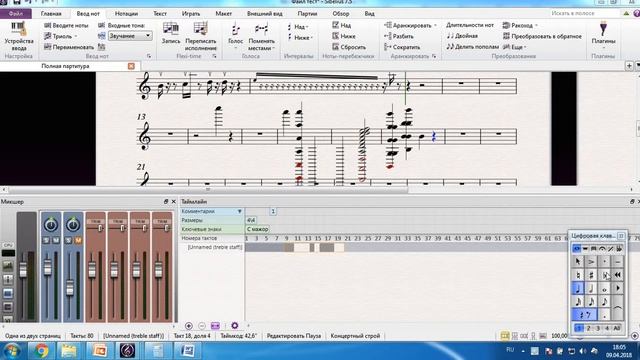This screenshot has height=360, width=640.
Task: Expand the Комментарии dropdown arrow in timeline
Action: (x=240, y=211)
